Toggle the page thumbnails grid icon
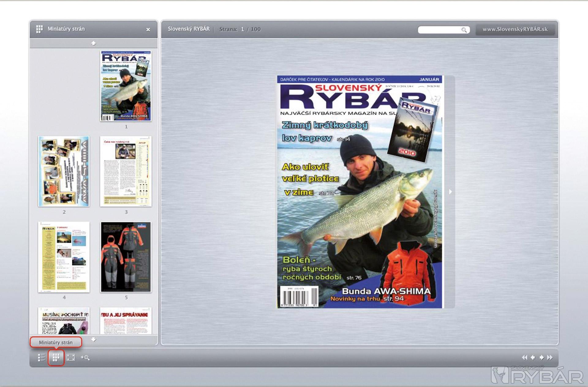 tap(56, 357)
